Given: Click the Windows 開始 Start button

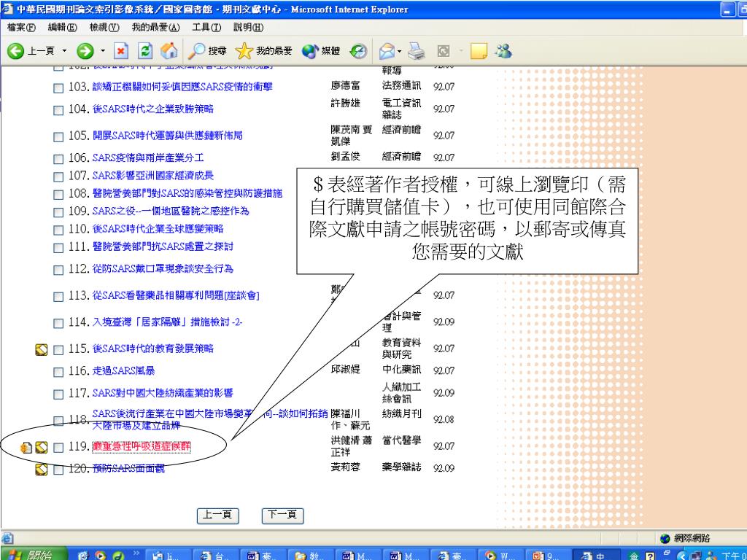Looking at the screenshot, I should 34,554.
